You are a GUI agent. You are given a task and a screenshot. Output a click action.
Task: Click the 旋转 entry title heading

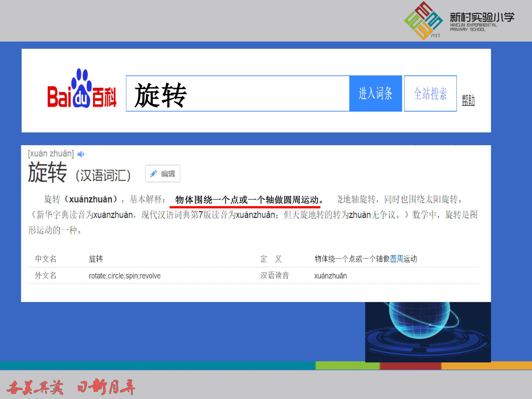pos(47,172)
